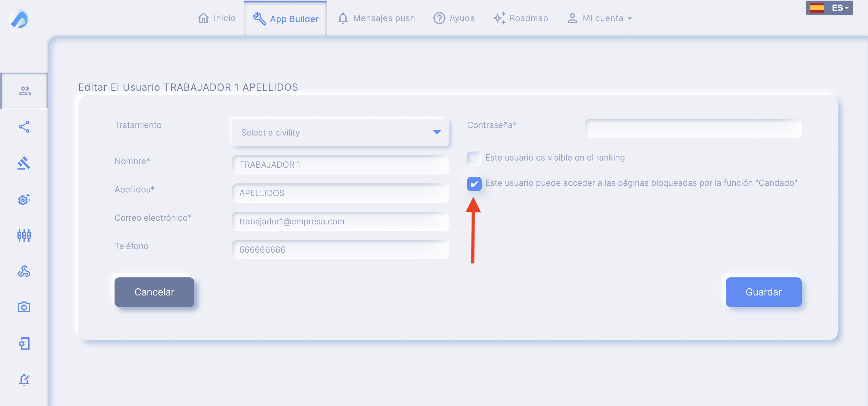Screen dimensions: 868x406
Task: Click the App Builder wrench icon
Action: (x=259, y=19)
